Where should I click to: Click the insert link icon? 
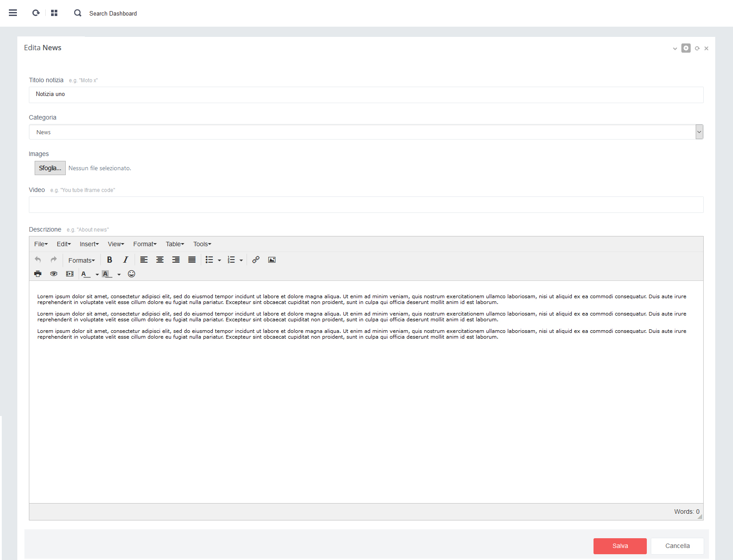[256, 260]
